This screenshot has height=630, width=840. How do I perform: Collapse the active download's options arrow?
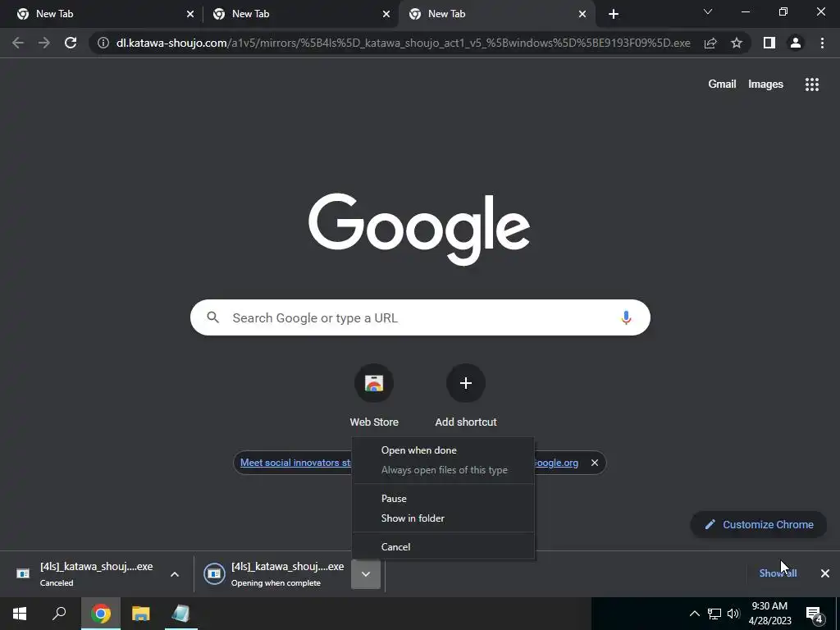point(366,574)
